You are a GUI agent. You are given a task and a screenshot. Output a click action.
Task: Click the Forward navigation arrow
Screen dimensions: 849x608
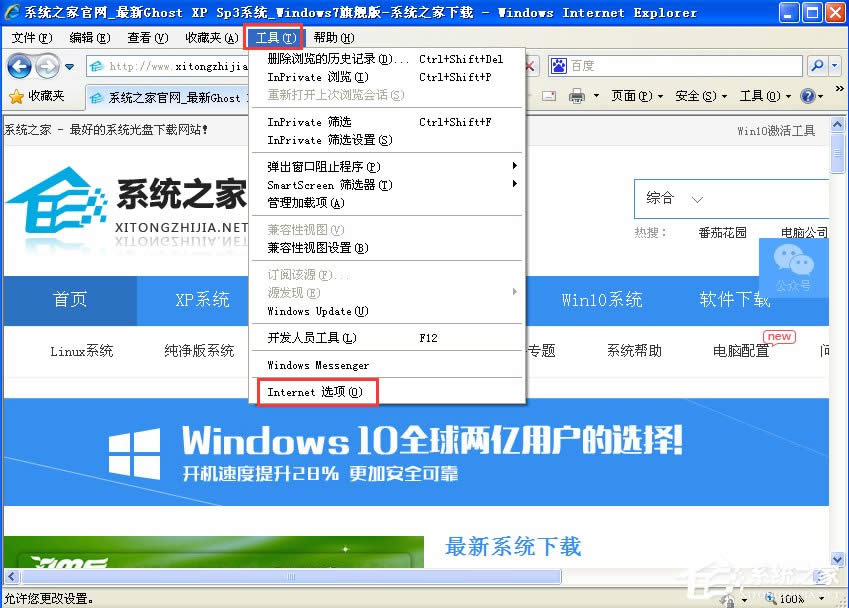(x=45, y=67)
